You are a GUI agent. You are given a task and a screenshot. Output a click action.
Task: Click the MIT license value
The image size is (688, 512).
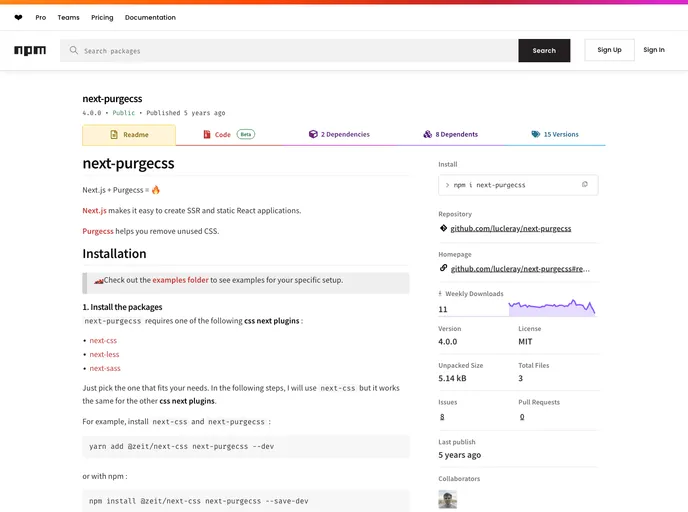(525, 341)
